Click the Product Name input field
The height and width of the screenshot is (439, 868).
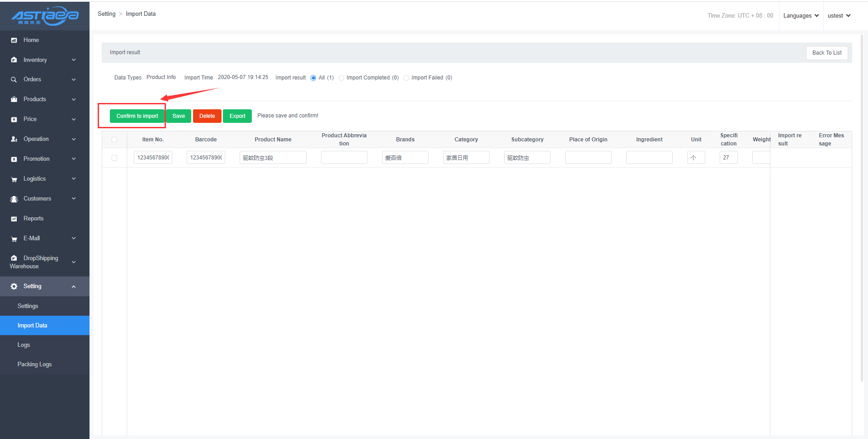273,158
